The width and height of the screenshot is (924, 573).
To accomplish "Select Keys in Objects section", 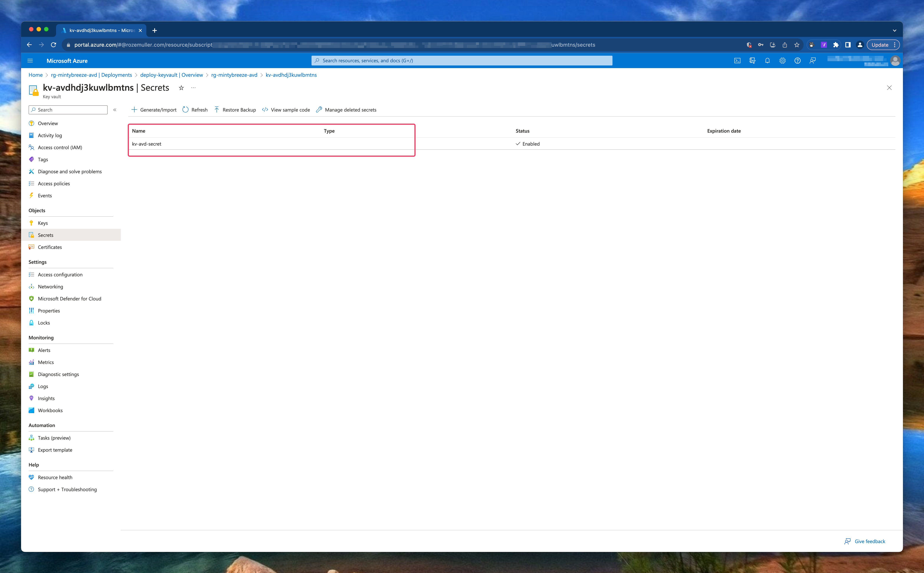I will [x=43, y=223].
